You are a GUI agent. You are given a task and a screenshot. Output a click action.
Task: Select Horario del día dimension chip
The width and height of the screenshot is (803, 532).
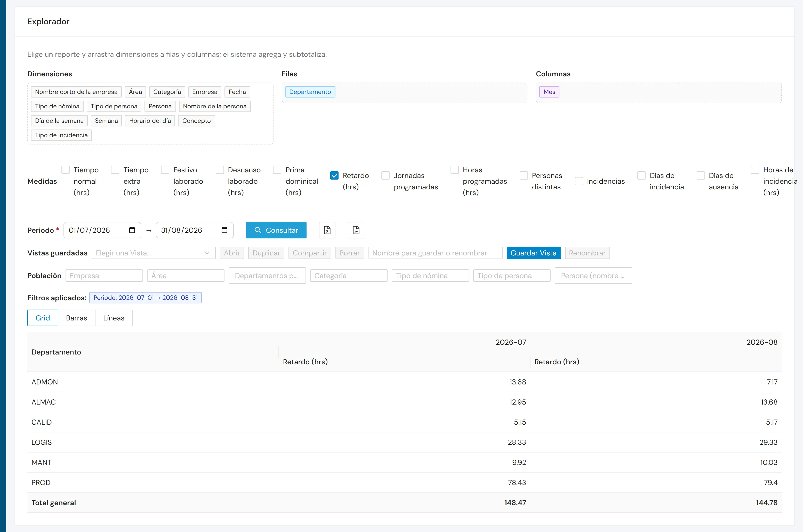150,121
